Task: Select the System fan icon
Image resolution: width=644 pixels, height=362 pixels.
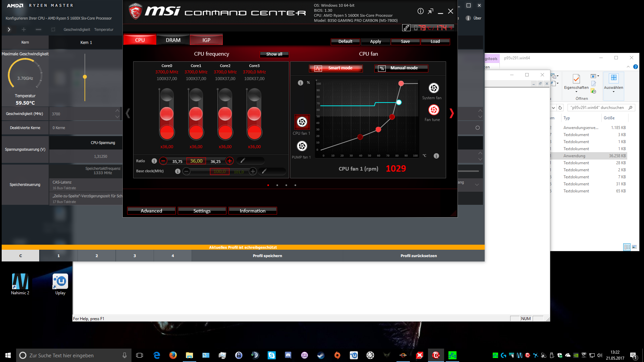Action: tap(434, 88)
